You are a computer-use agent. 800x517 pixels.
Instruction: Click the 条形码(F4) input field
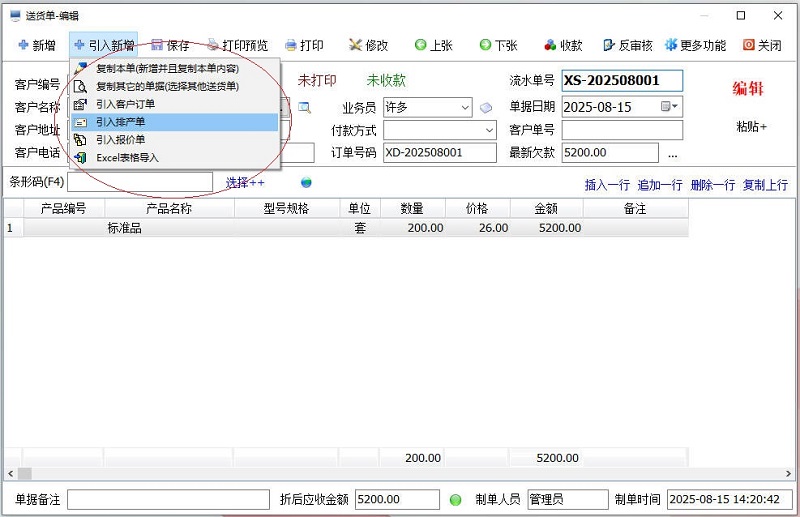(140, 182)
